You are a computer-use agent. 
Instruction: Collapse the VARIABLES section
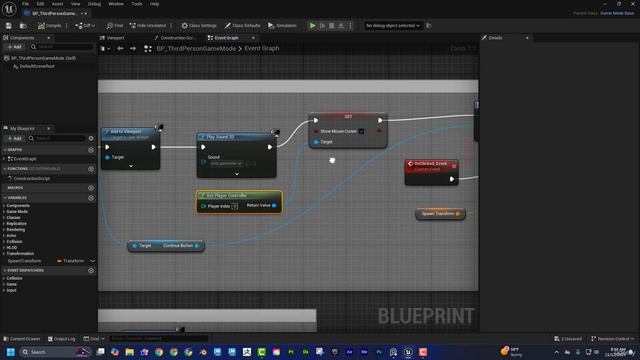pos(5,198)
